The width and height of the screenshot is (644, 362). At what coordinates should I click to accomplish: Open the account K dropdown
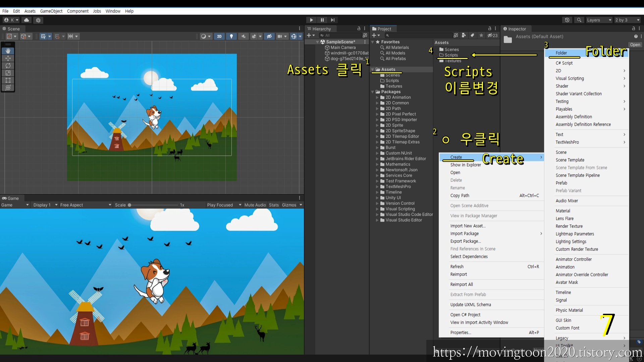click(x=11, y=20)
